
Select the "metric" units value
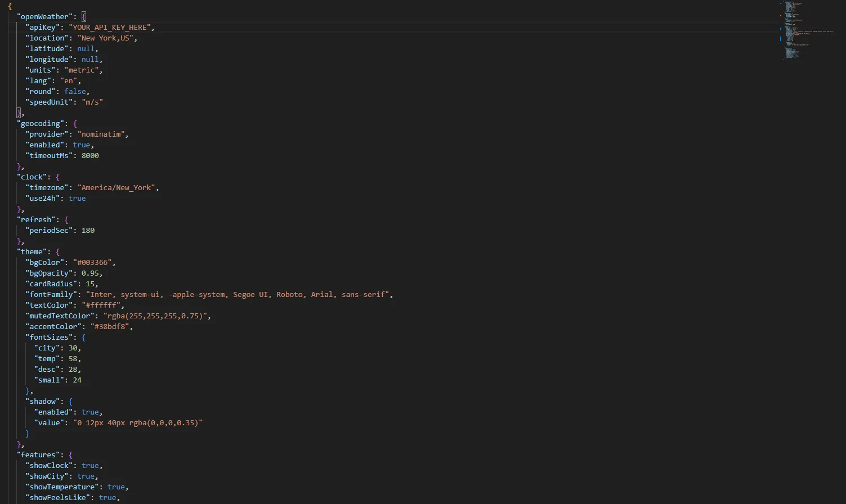(x=83, y=70)
